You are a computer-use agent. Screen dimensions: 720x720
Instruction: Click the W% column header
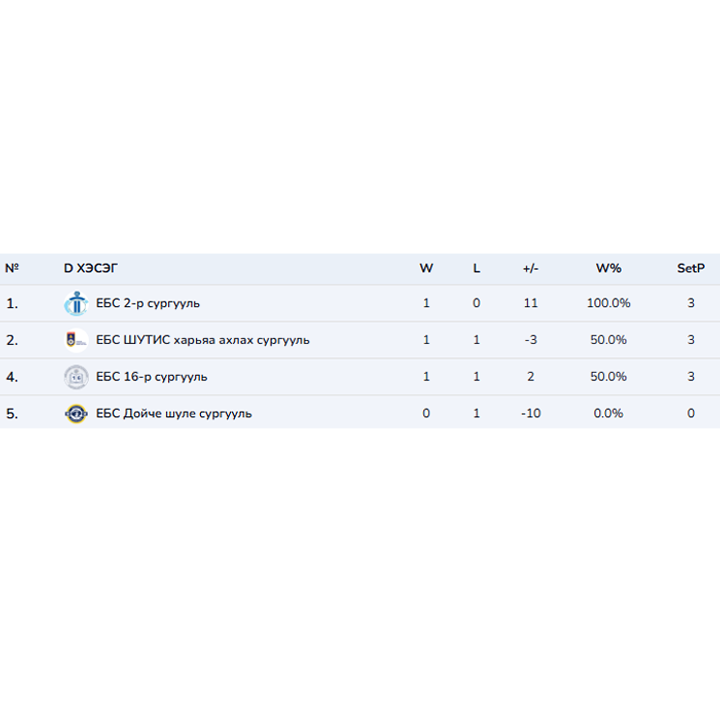click(608, 268)
